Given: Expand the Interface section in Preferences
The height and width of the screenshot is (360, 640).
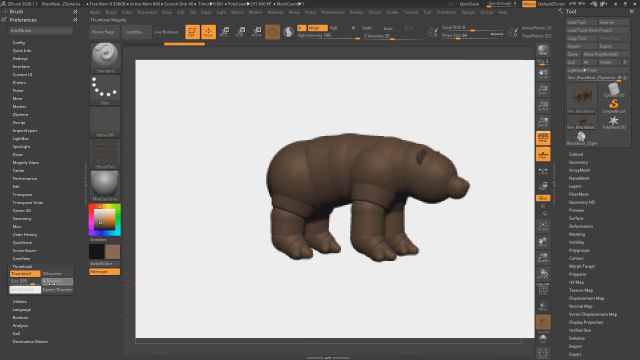Looking at the screenshot, I should click(21, 67).
